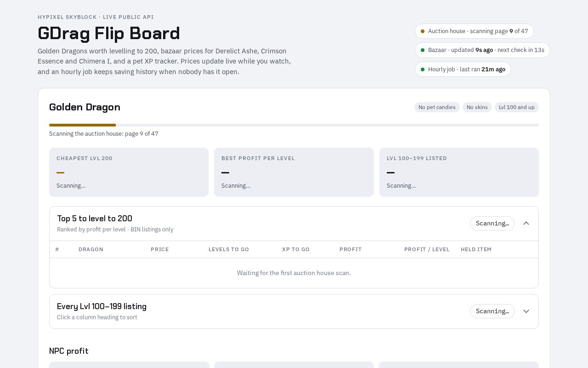Click the Every Lvl 100–199 listing title
Viewport: 588px width, 368px height.
(102, 306)
